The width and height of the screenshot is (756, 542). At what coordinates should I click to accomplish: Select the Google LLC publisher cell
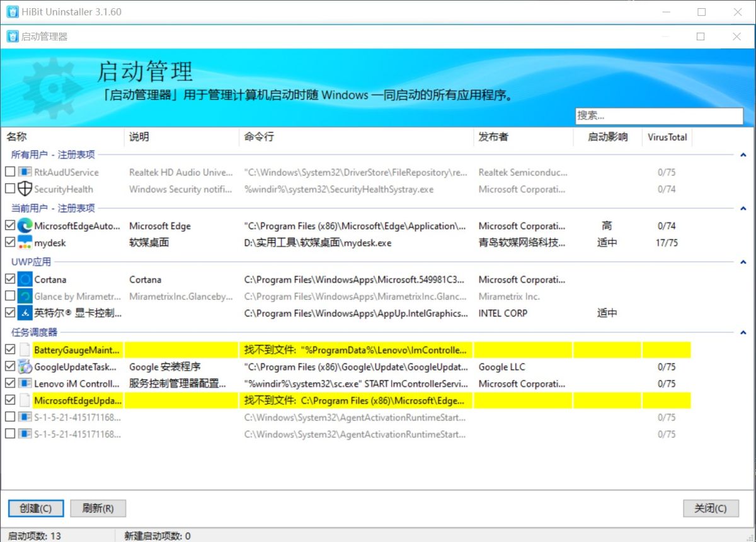tap(501, 367)
